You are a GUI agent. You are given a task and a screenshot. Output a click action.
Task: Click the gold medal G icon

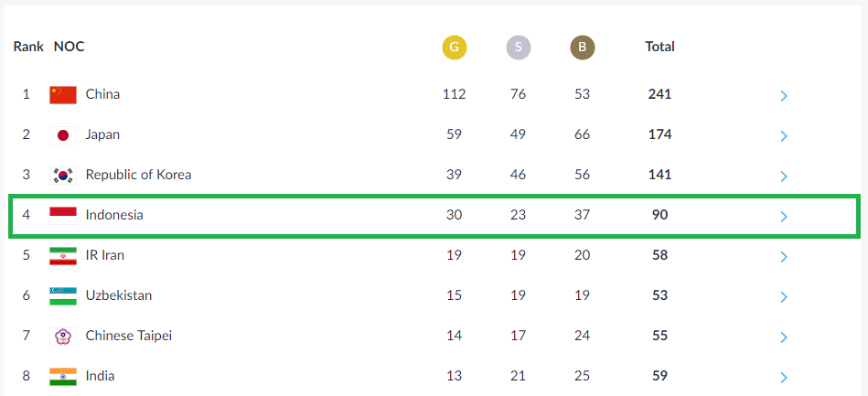click(x=454, y=48)
